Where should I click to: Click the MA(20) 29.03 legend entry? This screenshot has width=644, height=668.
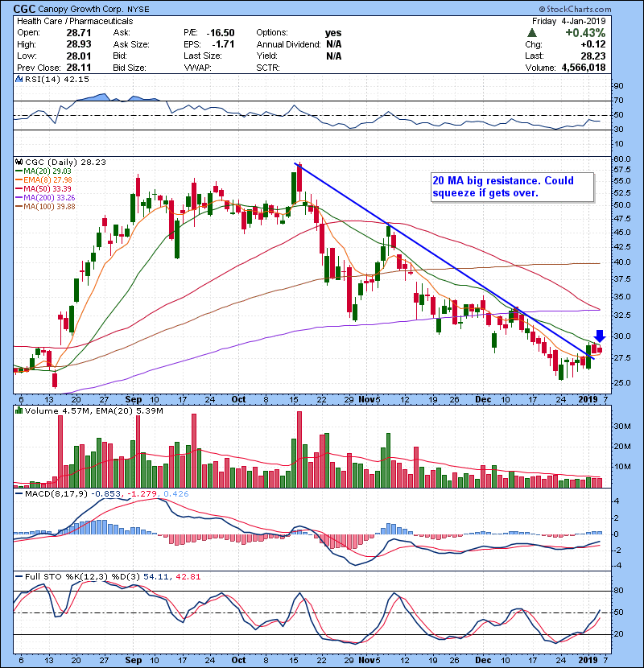tap(44, 171)
